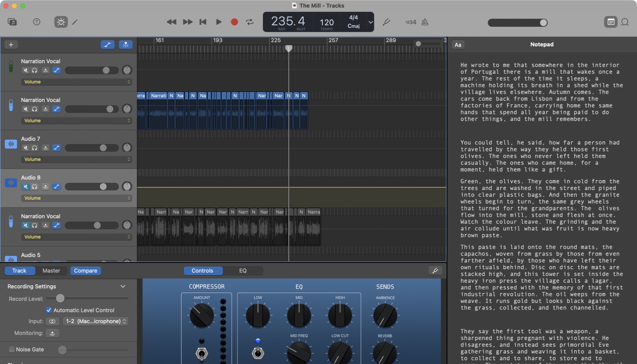Open the Cmaj key signature popup
637x364 pixels.
click(x=353, y=26)
